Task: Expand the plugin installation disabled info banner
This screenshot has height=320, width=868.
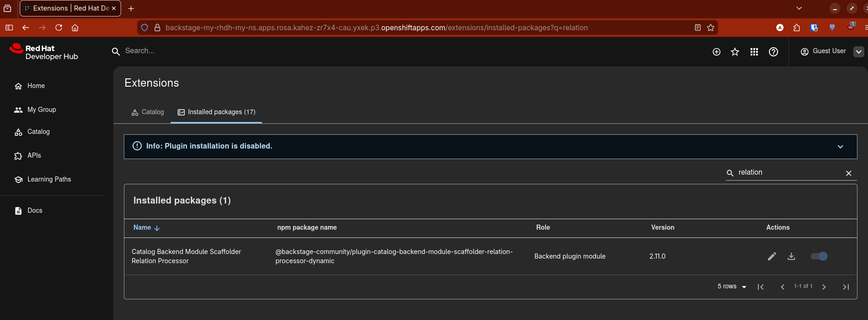Action: [x=840, y=147]
